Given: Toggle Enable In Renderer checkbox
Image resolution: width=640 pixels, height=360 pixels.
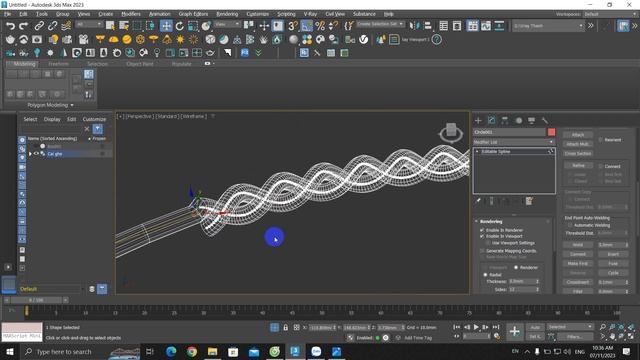Looking at the screenshot, I should (x=482, y=230).
